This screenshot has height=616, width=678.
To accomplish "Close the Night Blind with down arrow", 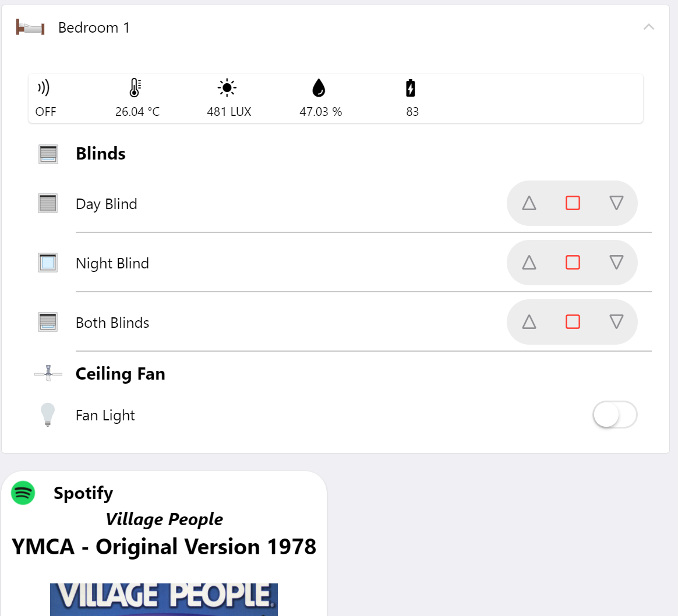I will (x=616, y=263).
